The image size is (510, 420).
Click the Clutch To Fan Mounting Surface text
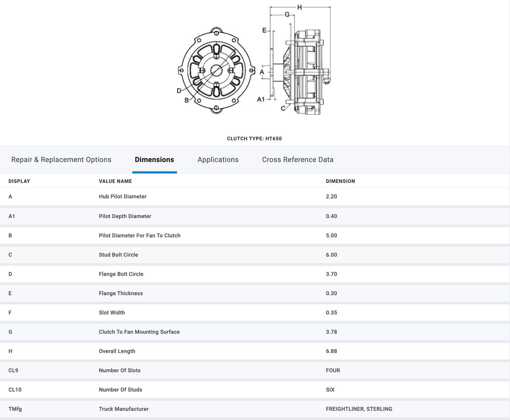tap(139, 332)
